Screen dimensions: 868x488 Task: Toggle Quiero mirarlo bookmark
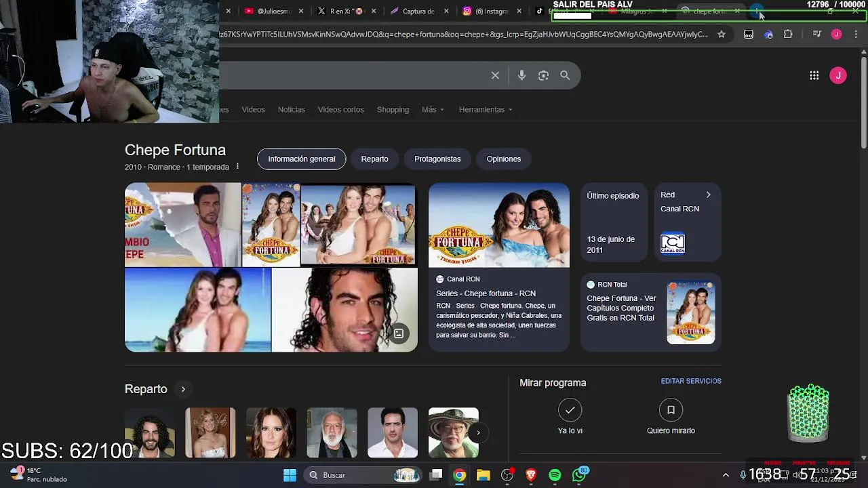(671, 410)
